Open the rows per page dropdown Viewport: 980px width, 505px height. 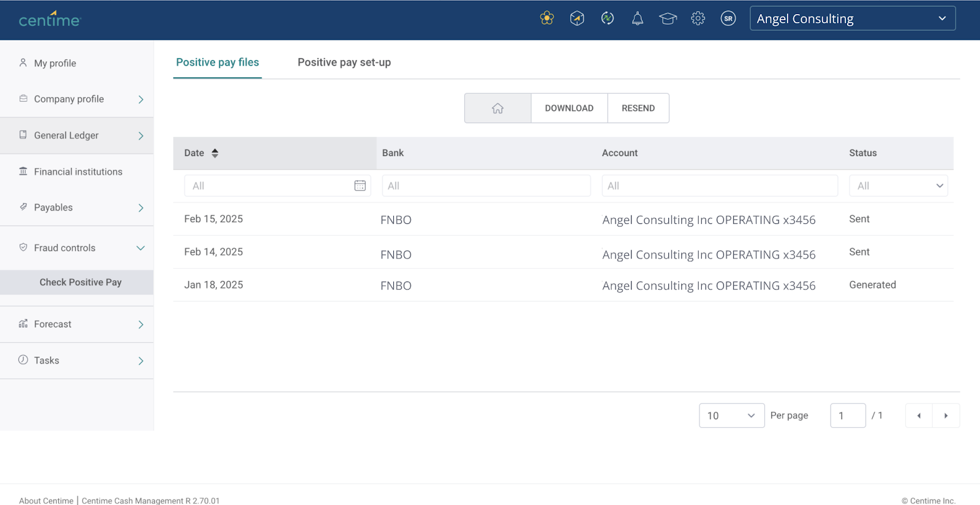(x=732, y=416)
